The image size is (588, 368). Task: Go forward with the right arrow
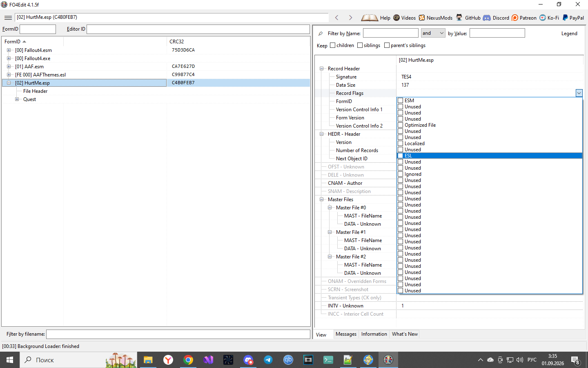point(350,18)
